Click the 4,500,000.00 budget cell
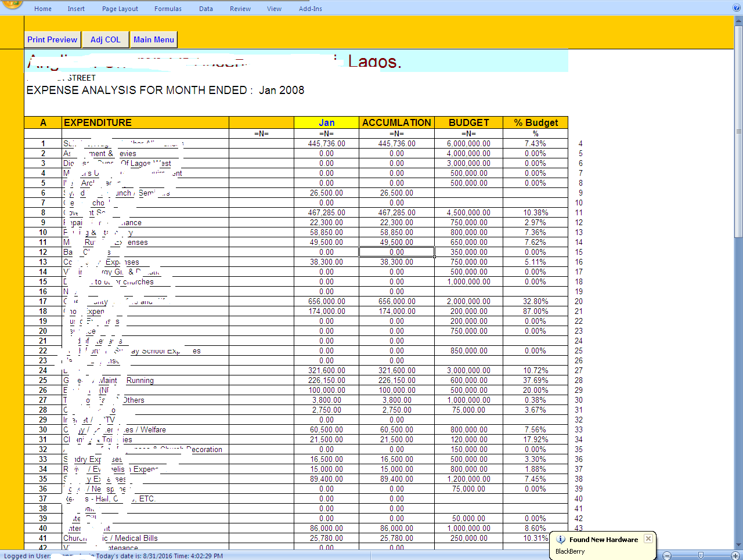The image size is (743, 560). (468, 212)
